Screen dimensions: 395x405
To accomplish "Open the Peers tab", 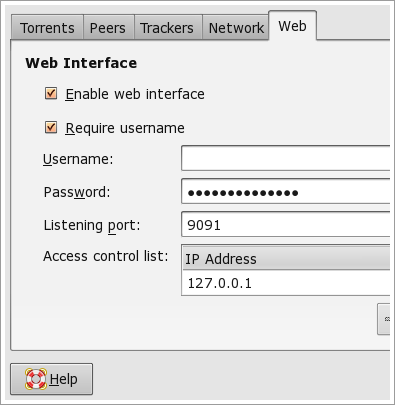I will tap(108, 28).
